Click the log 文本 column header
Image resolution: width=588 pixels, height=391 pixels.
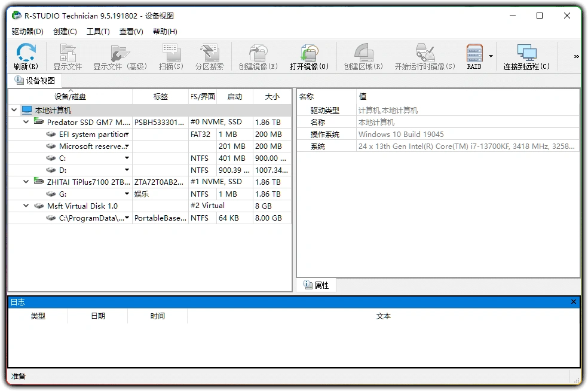[383, 316]
